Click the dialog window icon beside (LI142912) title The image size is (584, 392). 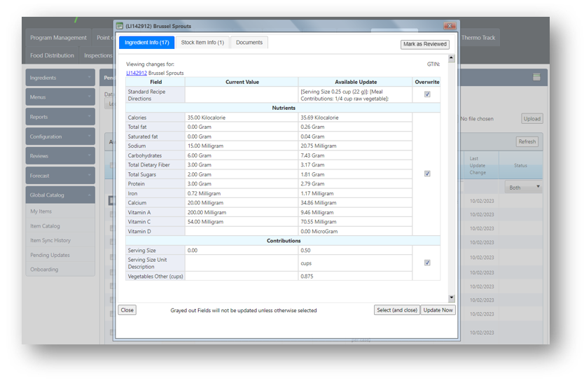pos(120,26)
